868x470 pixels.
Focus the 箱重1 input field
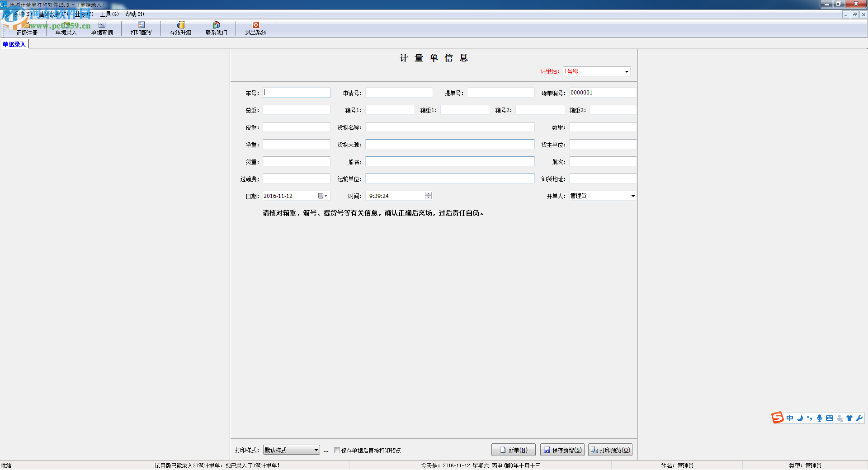tap(465, 110)
